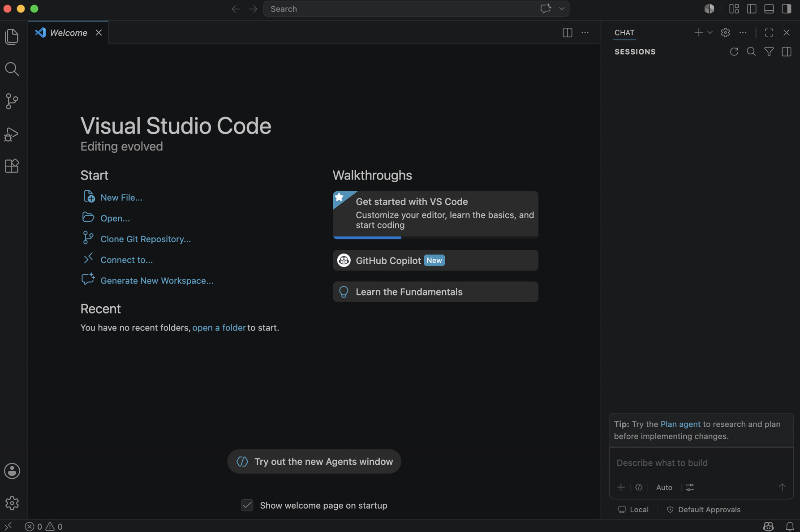The width and height of the screenshot is (800, 532).
Task: Click the shaded circle icon in the title bar
Action: point(709,9)
